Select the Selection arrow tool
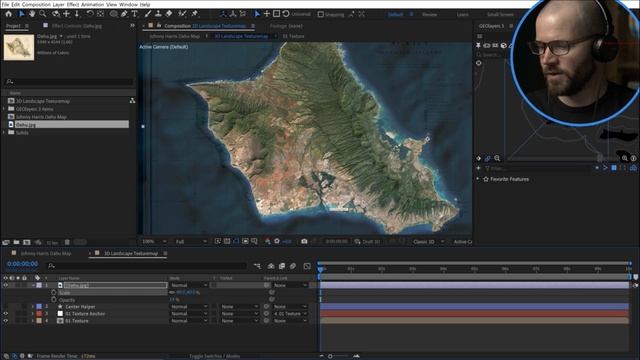This screenshot has height=360, width=640. [x=22, y=14]
